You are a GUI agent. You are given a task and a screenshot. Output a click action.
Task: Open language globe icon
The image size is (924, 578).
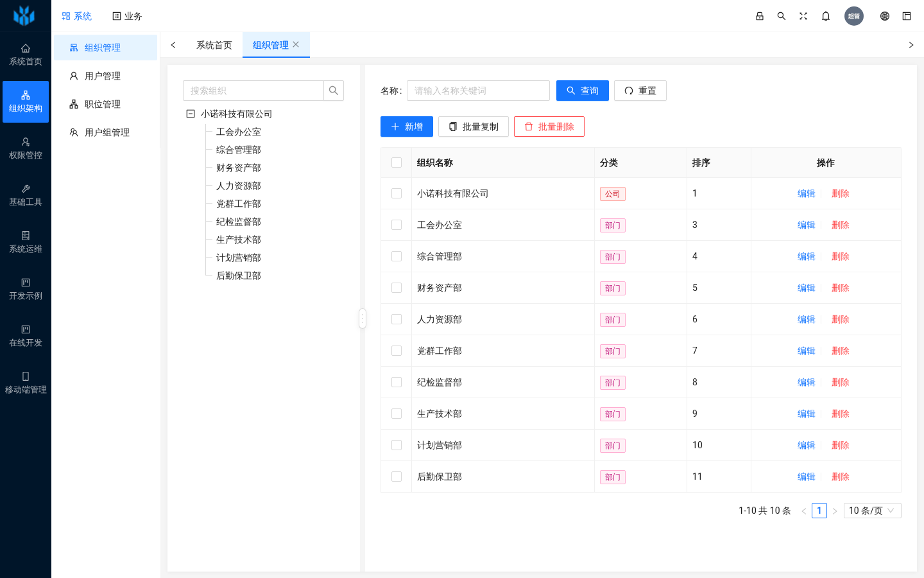click(885, 16)
